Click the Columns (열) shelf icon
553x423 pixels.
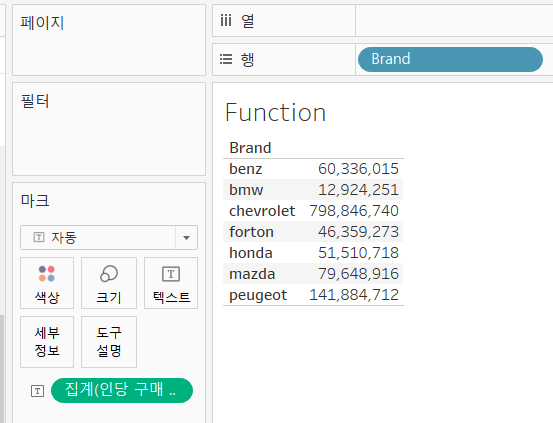(x=226, y=20)
